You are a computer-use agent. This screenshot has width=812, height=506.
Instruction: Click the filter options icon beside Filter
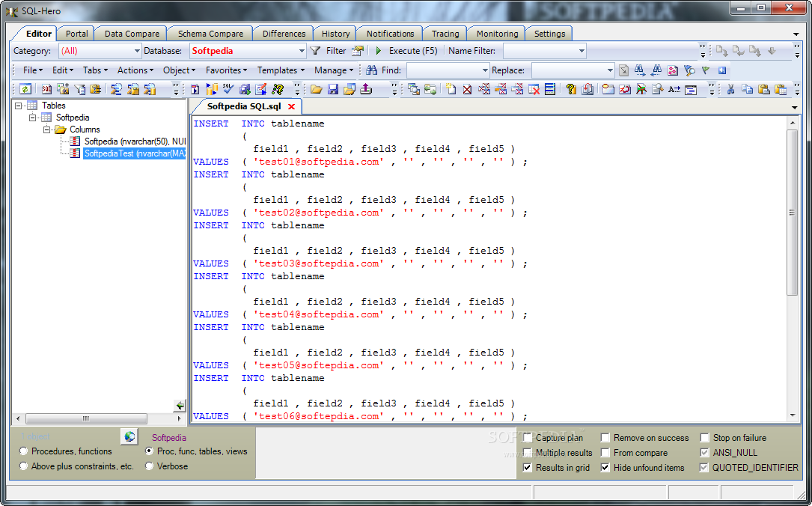pos(357,51)
